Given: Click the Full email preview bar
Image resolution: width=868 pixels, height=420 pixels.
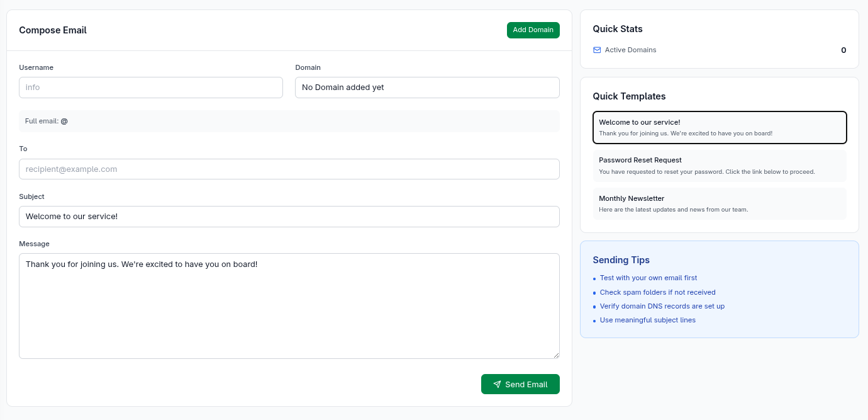Looking at the screenshot, I should pyautogui.click(x=289, y=120).
